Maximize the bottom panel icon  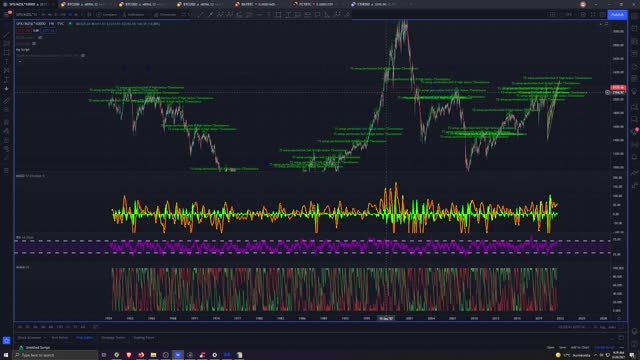click(621, 338)
